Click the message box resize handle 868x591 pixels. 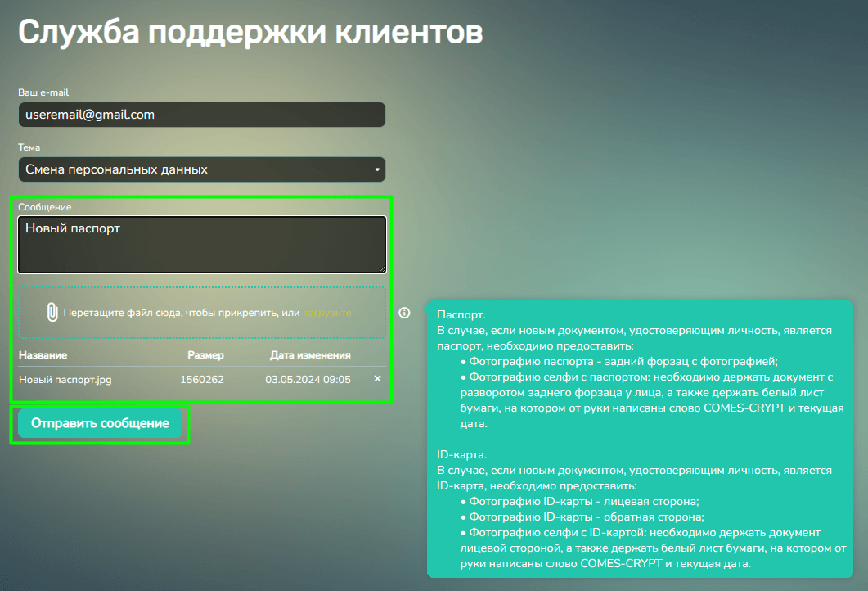(x=381, y=268)
